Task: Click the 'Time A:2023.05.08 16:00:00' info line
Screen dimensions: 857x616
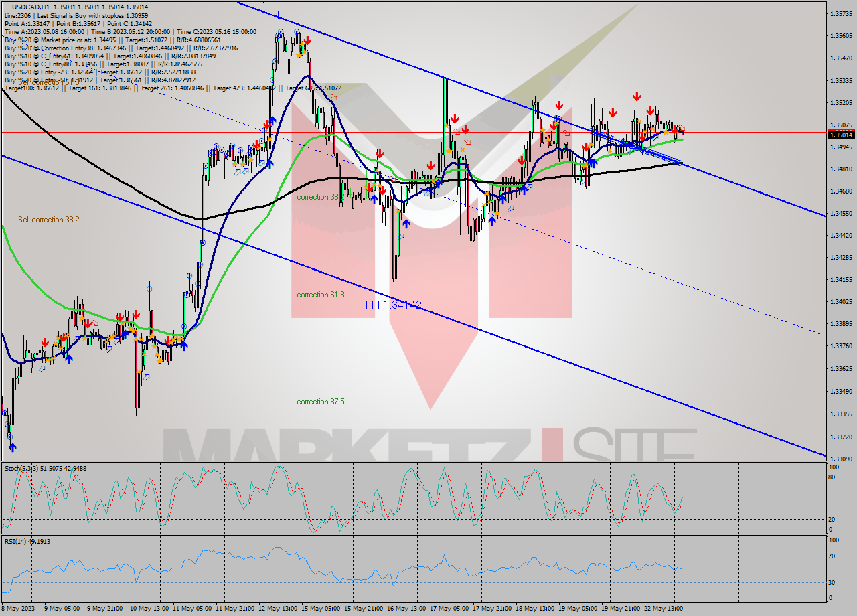Action: pyautogui.click(x=131, y=31)
